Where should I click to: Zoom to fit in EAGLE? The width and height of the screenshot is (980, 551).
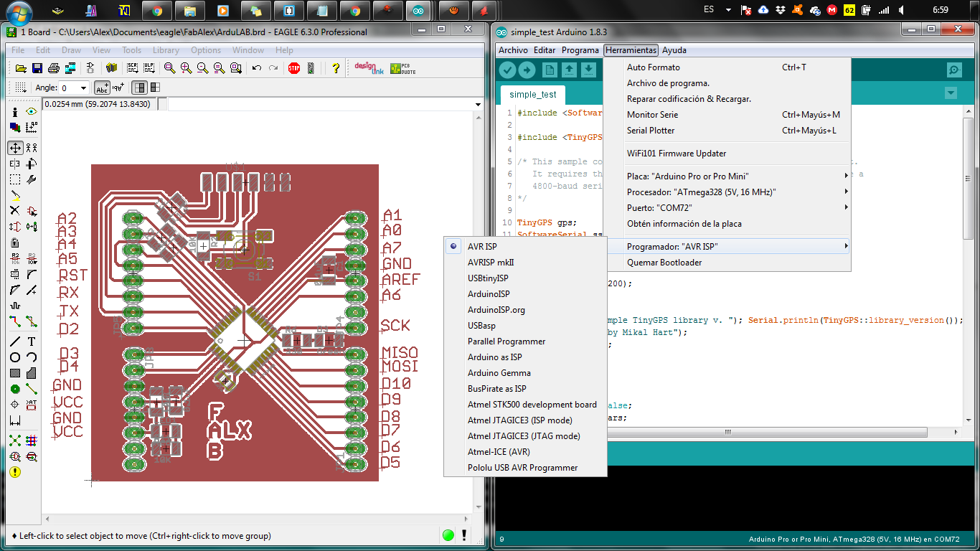[x=169, y=68]
